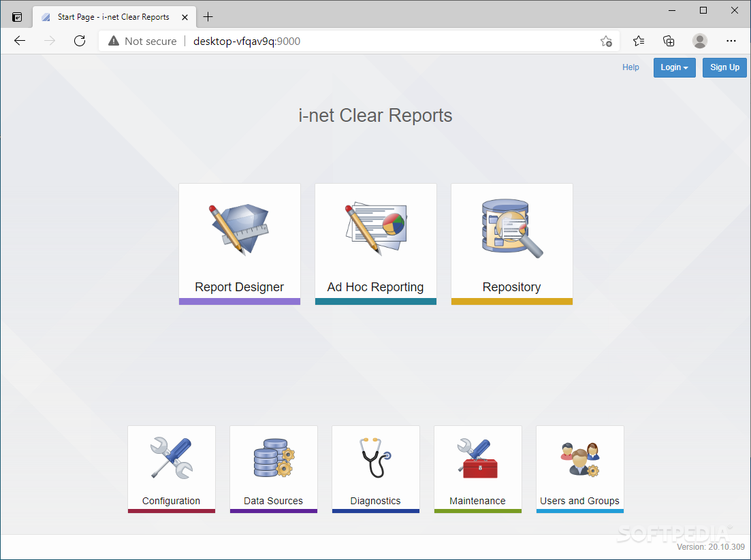
Task: Reload the page with the refresh icon
Action: coord(80,41)
